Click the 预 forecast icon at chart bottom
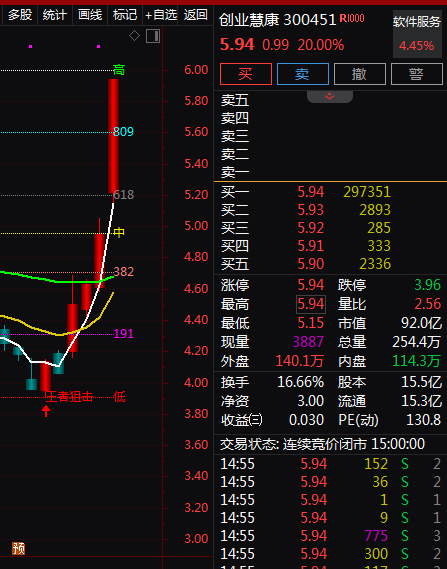 (x=19, y=548)
